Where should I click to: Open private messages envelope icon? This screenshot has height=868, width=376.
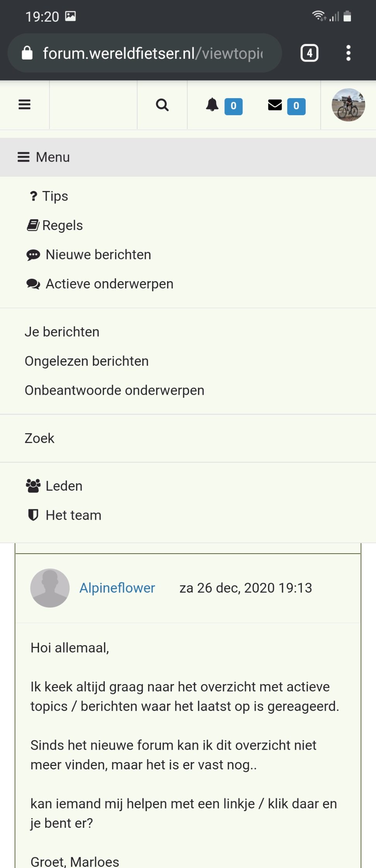pos(275,105)
